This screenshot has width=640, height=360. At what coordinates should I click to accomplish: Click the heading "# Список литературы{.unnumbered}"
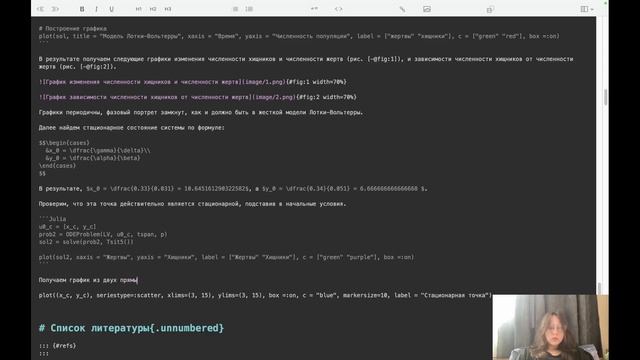pos(131,328)
